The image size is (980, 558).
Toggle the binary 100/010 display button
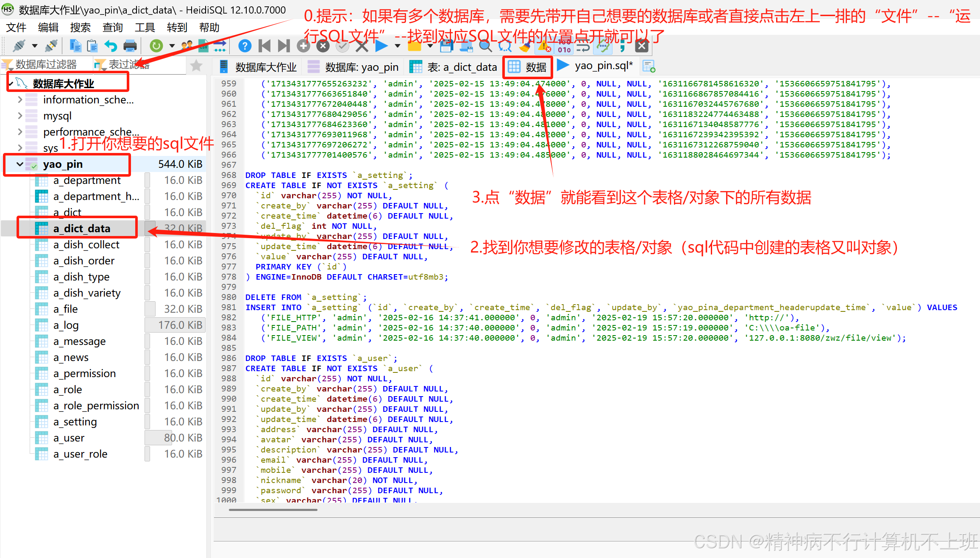(x=564, y=46)
